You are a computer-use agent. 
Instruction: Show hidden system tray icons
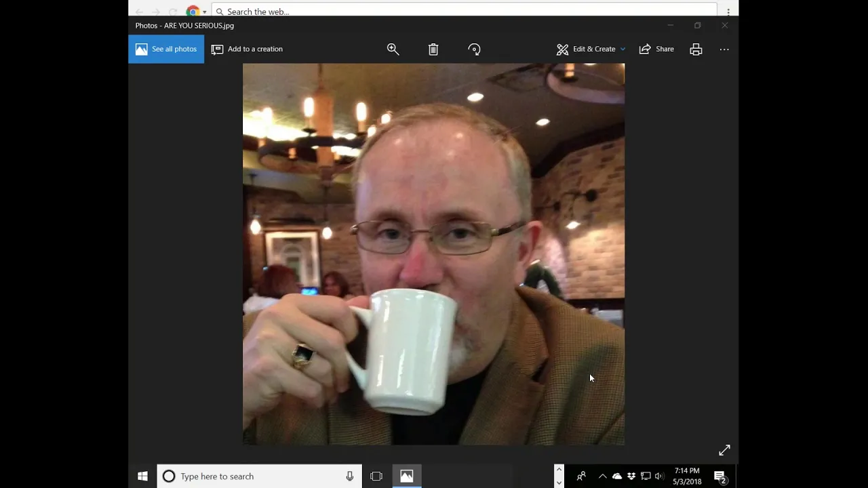tap(602, 476)
